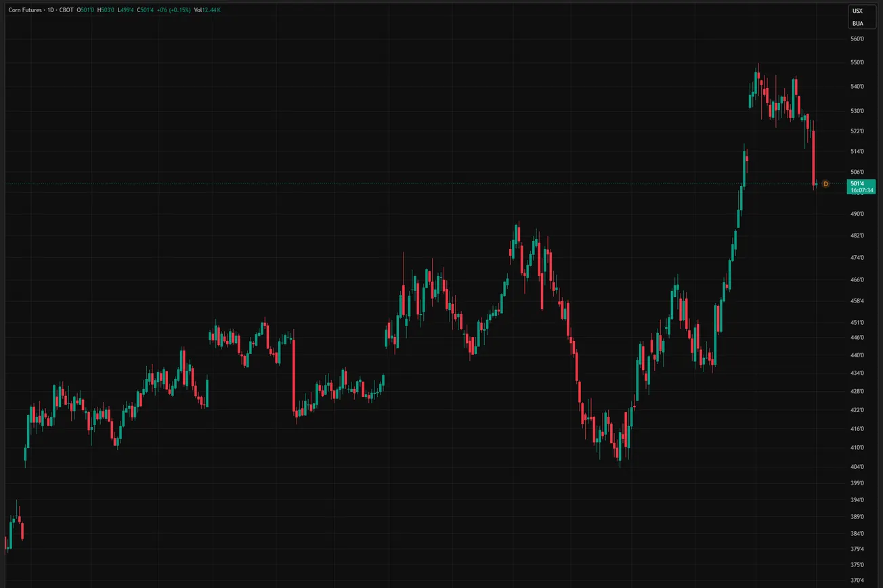883x588 pixels.
Task: Click the 404'0 price axis label
Action: 857,467
